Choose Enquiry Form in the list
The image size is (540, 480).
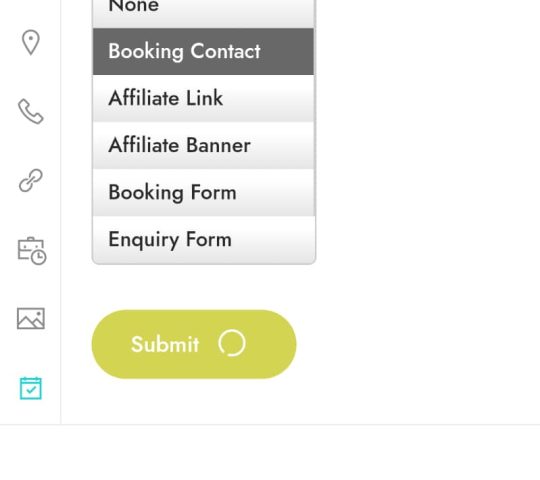pyautogui.click(x=204, y=239)
